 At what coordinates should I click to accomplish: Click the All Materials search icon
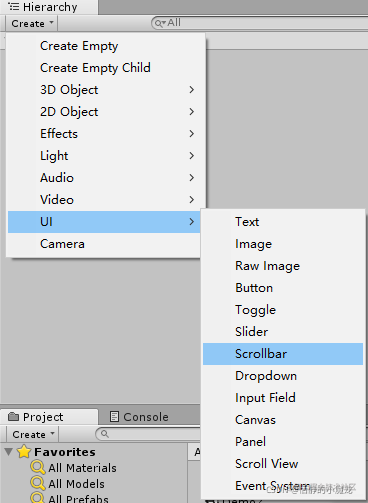[x=38, y=467]
